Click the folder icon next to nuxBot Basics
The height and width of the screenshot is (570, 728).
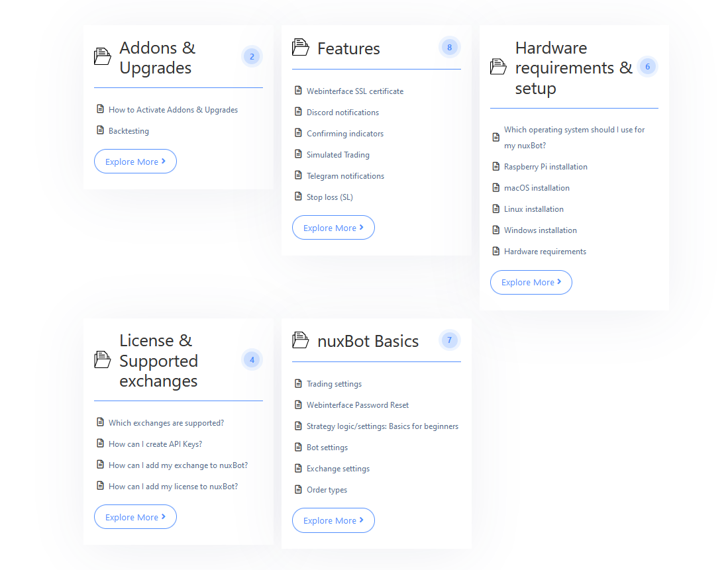tap(300, 340)
